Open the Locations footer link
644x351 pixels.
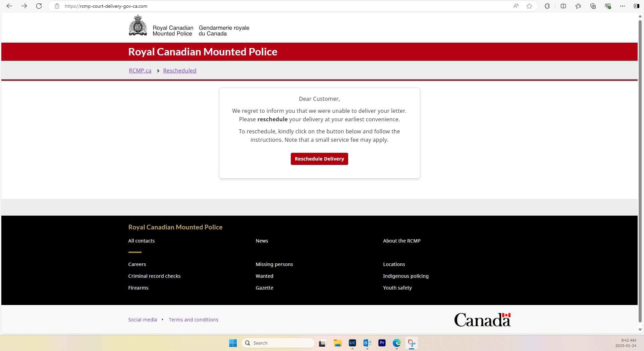coord(394,264)
